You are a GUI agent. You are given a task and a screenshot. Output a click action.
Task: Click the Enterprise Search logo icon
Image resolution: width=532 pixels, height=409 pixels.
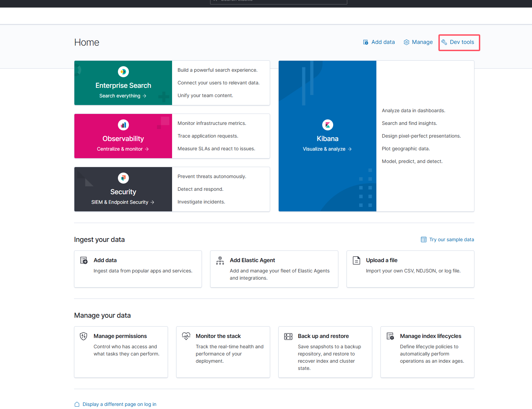click(123, 72)
